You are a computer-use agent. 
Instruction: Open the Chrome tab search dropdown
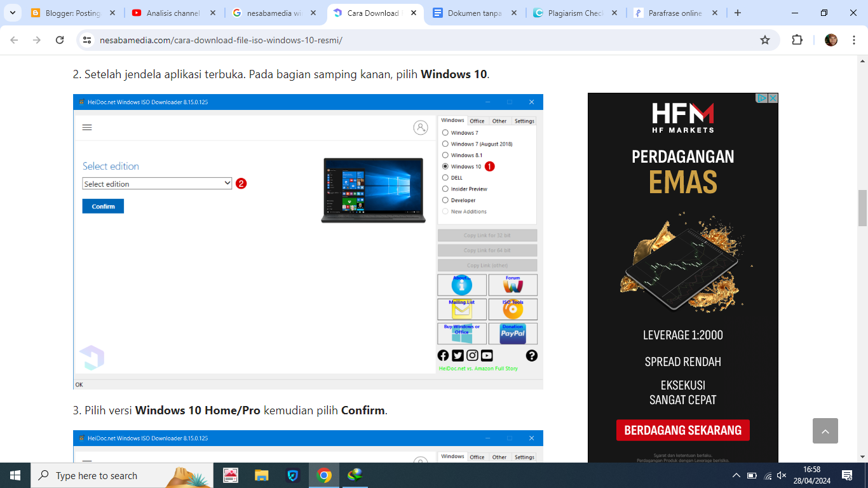[12, 13]
